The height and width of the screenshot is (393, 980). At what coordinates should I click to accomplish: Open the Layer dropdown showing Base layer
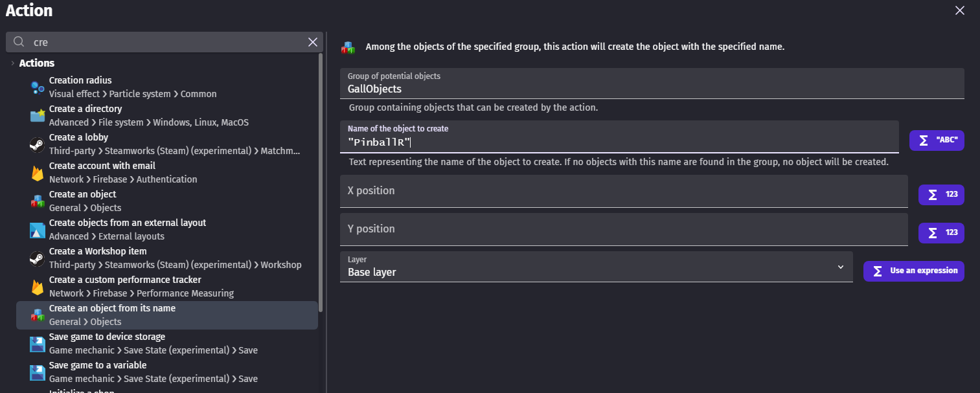(x=596, y=267)
